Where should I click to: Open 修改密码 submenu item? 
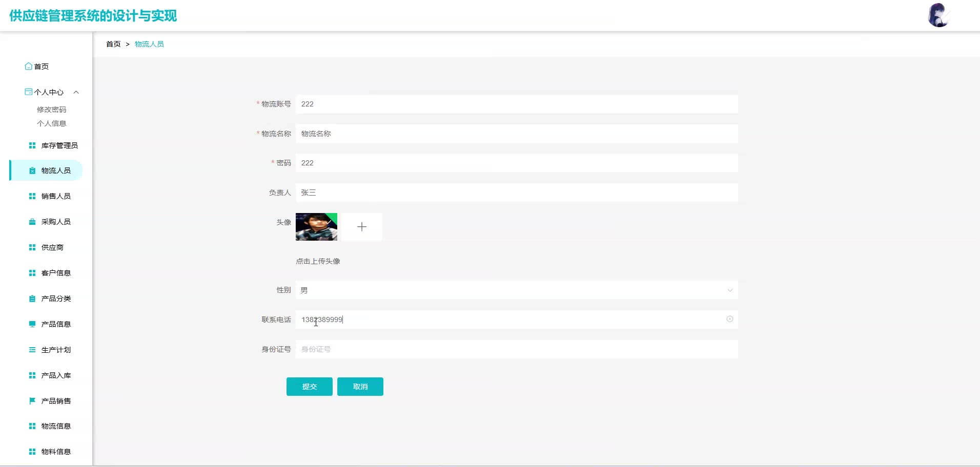pos(52,110)
